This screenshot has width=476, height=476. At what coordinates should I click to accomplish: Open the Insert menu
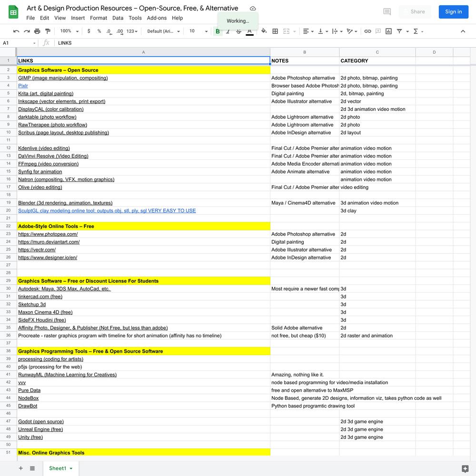(x=78, y=18)
